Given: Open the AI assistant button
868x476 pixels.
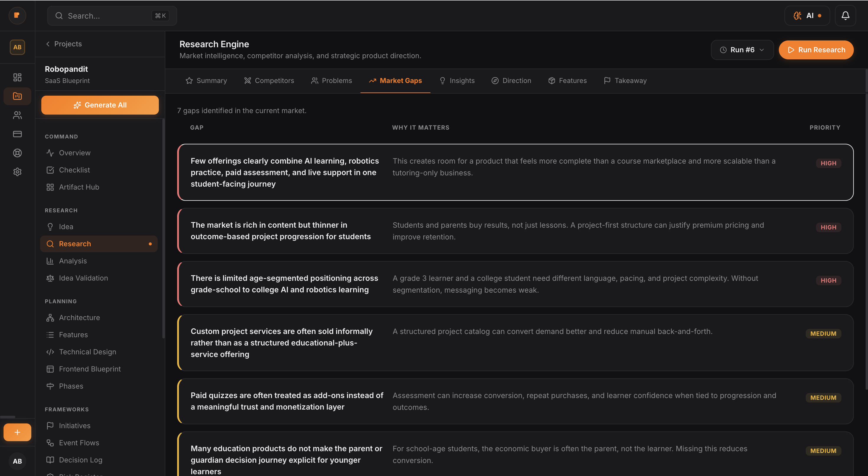Looking at the screenshot, I should click(x=807, y=16).
